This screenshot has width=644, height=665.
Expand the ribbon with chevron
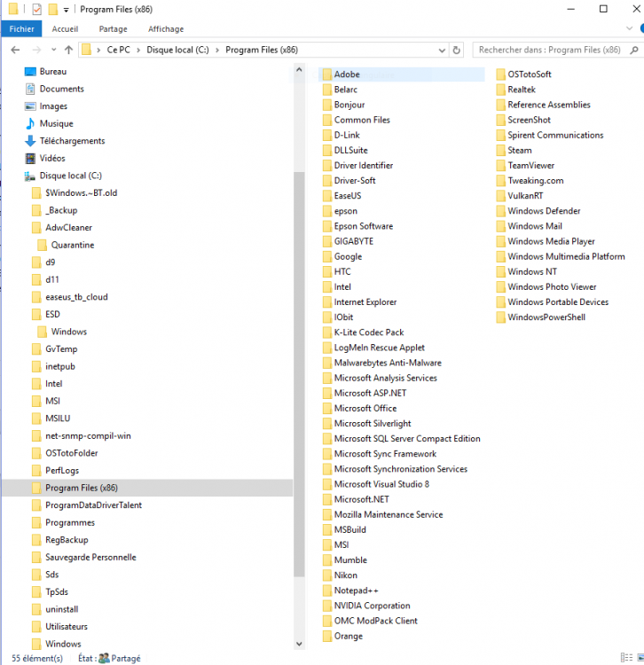629,28
